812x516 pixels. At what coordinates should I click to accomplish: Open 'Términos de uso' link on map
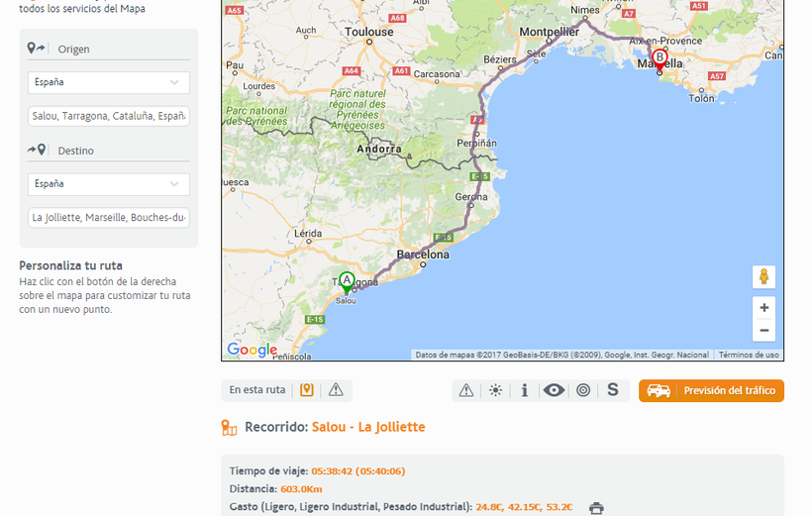point(749,355)
